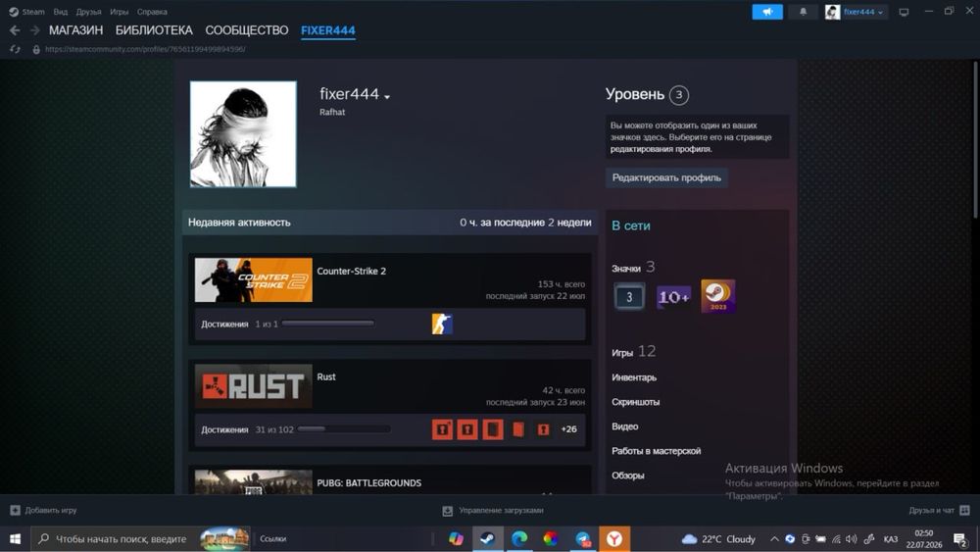Image resolution: width=980 pixels, height=552 pixels.
Task: Go back with the left arrow
Action: 15,30
